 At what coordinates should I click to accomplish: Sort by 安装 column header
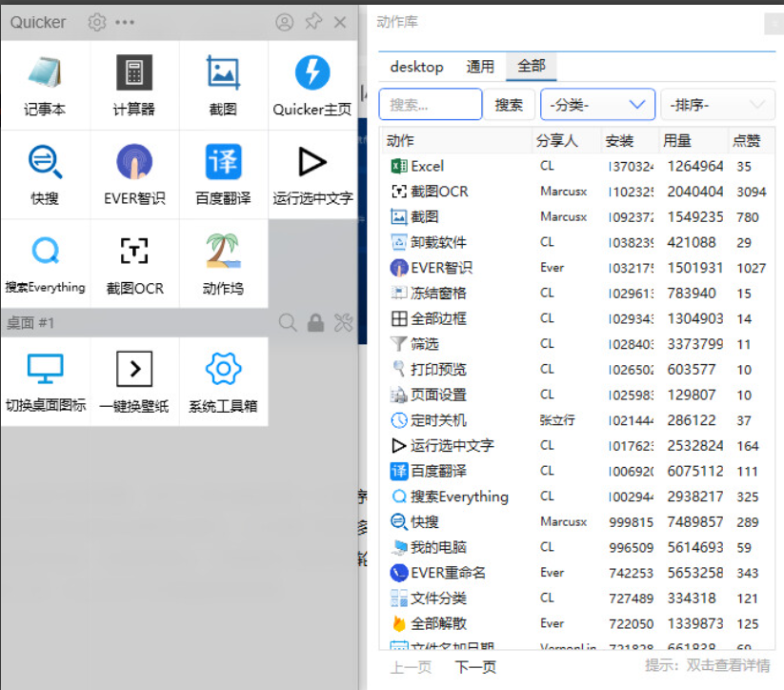click(630, 141)
